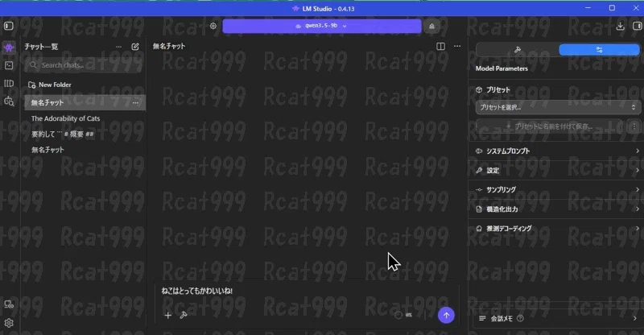This screenshot has width=644, height=335.
Task: Click the プリセット section label
Action: point(498,89)
